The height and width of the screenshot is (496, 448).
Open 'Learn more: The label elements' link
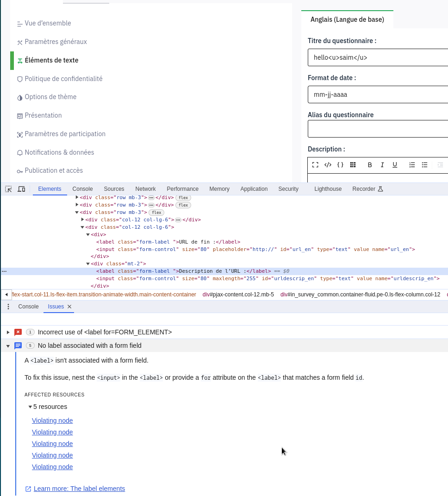point(79,489)
